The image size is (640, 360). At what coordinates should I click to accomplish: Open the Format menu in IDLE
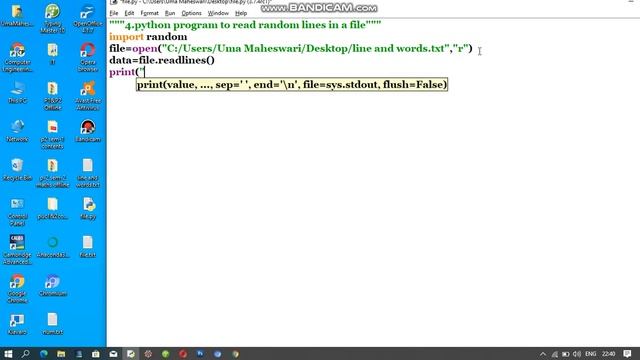pyautogui.click(x=149, y=13)
